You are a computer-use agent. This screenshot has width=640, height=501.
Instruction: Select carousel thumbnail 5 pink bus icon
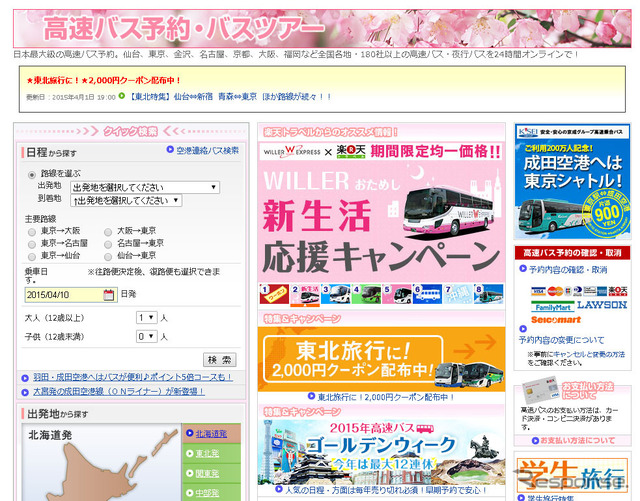point(397,294)
